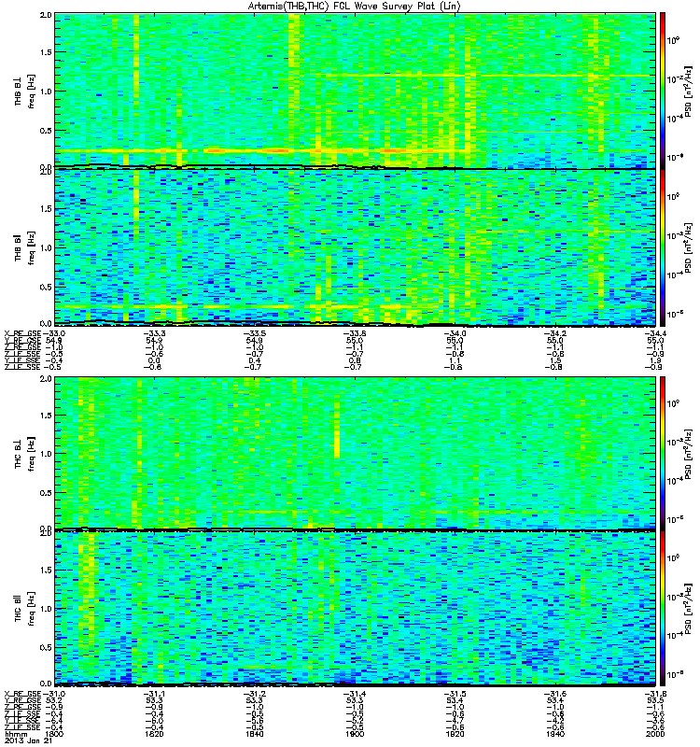
Task: Click the X_RE_GSE value -33.0
Action: (54, 333)
